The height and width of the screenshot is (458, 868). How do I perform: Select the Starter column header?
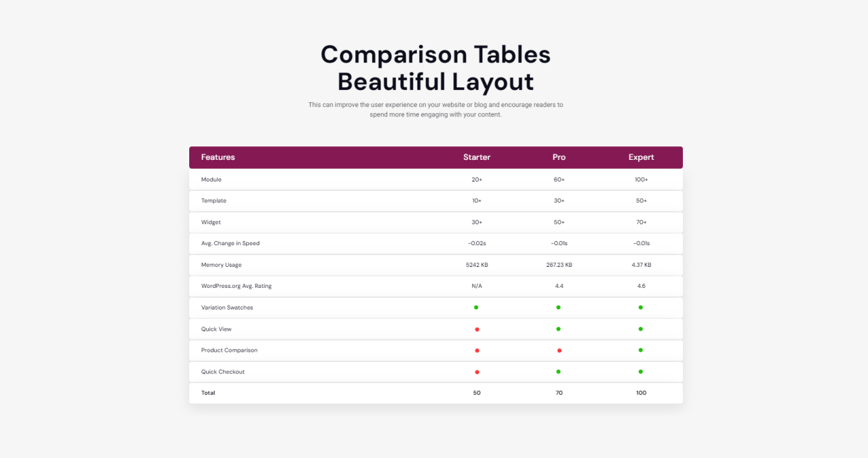[x=477, y=157]
